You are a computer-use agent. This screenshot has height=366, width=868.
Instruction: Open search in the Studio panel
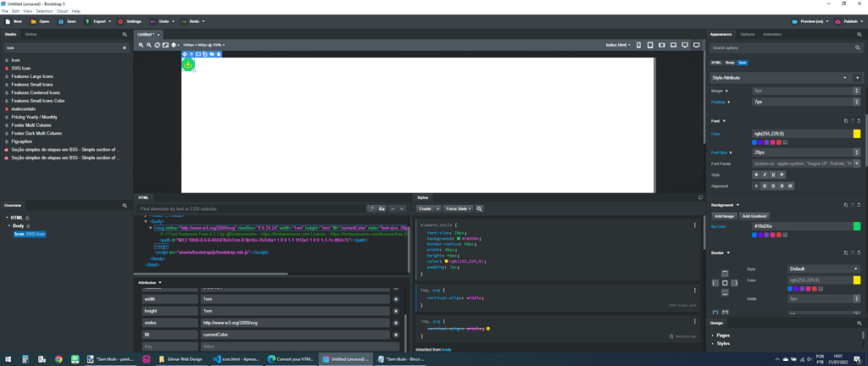tap(125, 34)
